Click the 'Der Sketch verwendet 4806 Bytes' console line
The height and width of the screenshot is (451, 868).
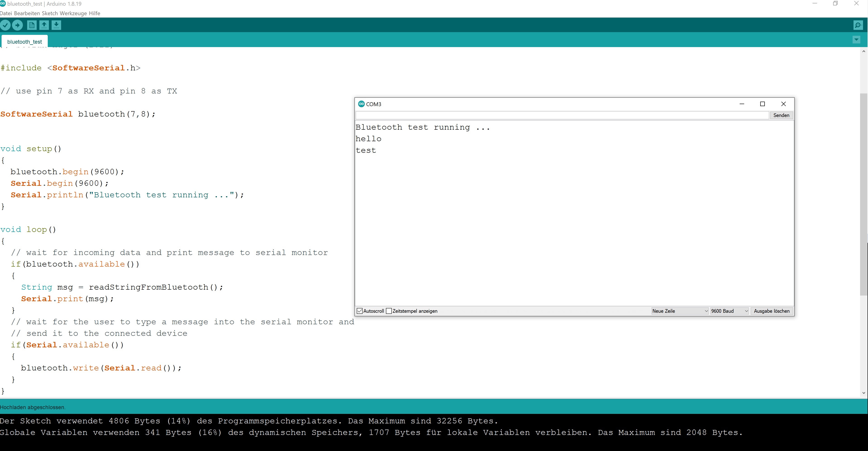(x=249, y=421)
